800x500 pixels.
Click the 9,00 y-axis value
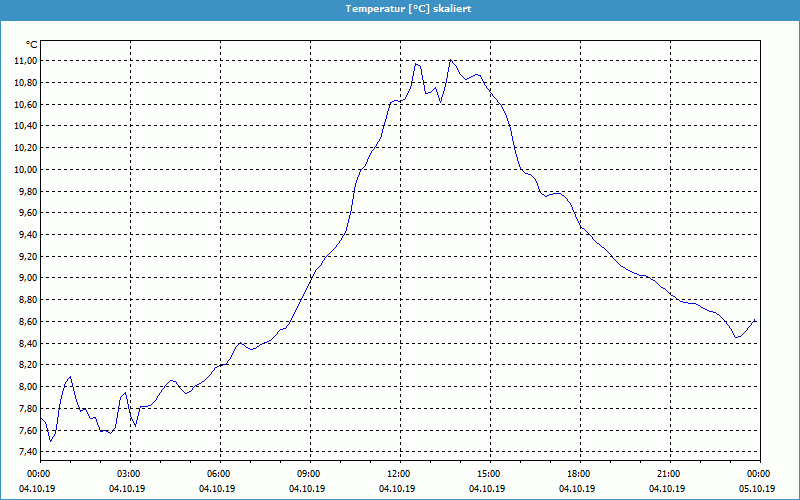[26, 278]
